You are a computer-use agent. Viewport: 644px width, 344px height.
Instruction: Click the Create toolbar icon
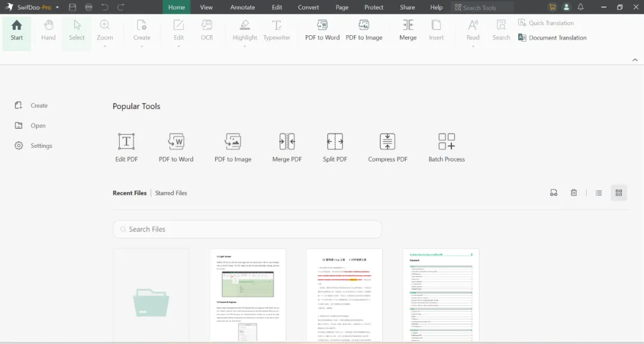[x=142, y=26]
